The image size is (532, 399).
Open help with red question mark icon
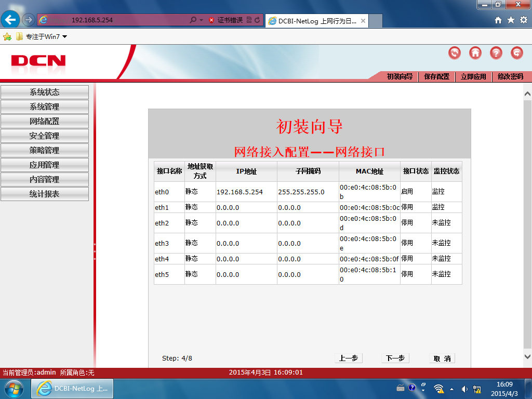(496, 53)
